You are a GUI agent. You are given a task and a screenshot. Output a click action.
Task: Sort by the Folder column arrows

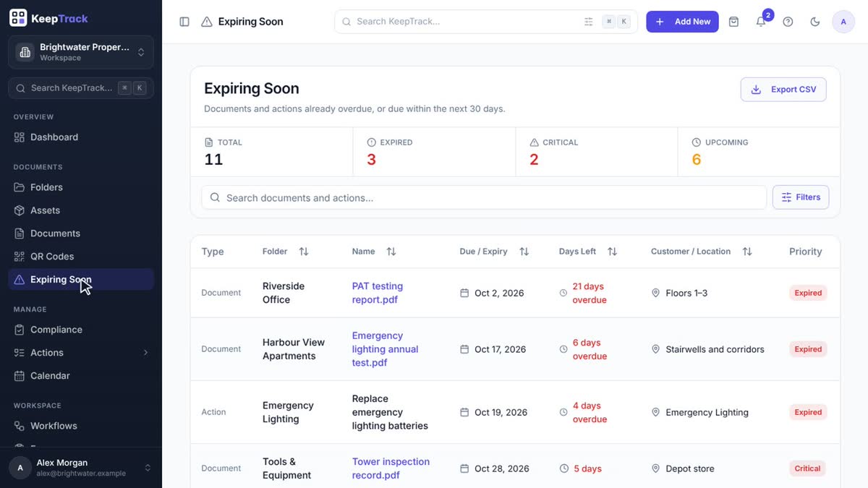pos(304,252)
